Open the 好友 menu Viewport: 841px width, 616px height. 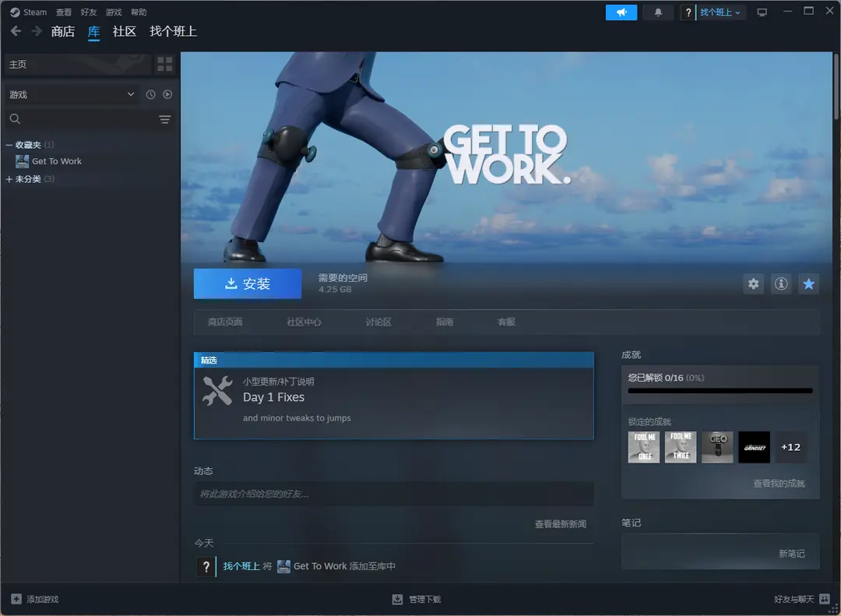point(89,12)
